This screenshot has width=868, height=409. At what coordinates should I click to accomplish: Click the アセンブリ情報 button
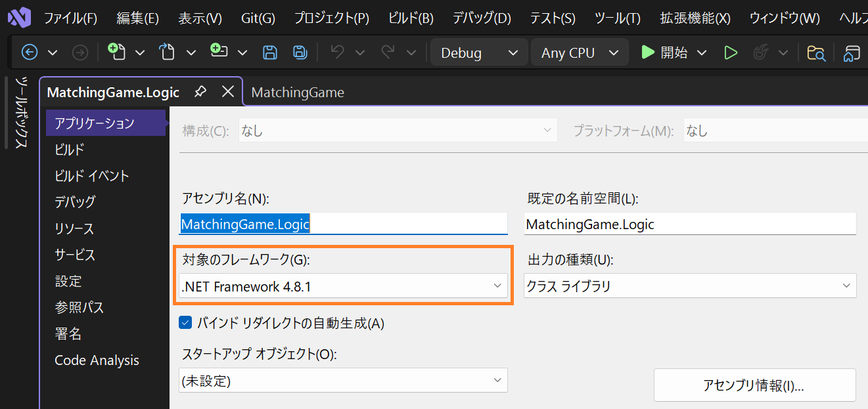754,385
